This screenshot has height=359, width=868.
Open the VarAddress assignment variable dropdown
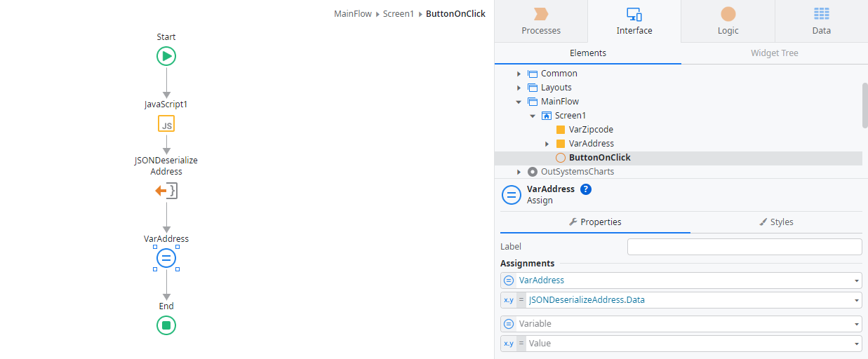click(x=857, y=280)
